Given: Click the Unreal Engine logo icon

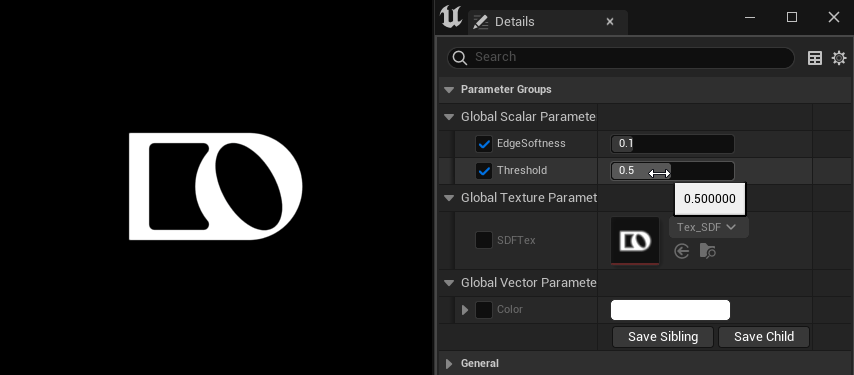Looking at the screenshot, I should pyautogui.click(x=451, y=17).
